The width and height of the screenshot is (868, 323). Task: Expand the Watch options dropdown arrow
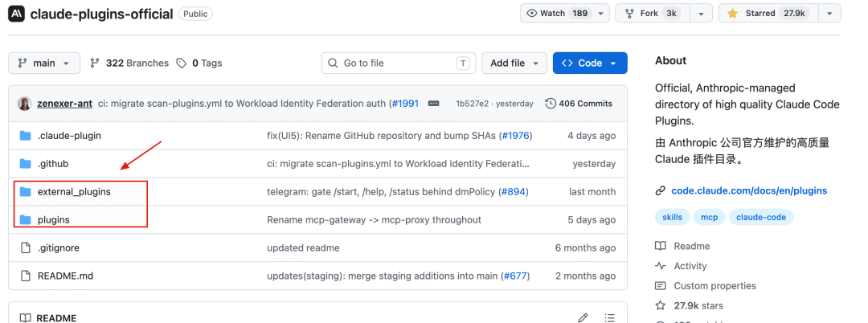point(600,14)
